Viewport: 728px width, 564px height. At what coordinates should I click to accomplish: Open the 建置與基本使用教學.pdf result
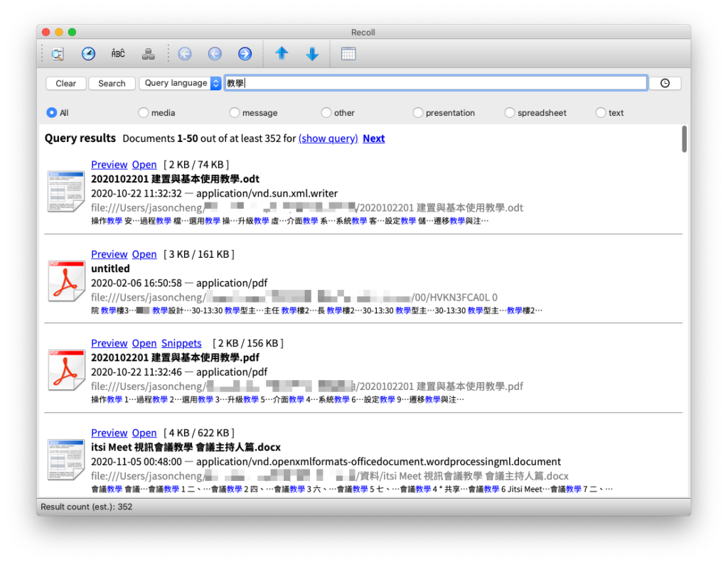[144, 343]
